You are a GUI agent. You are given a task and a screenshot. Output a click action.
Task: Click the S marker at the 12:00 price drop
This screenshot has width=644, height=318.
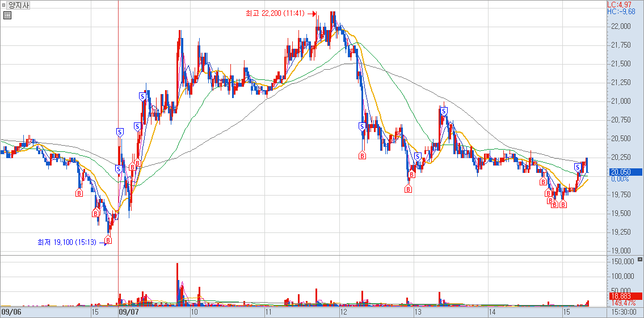coord(362,126)
